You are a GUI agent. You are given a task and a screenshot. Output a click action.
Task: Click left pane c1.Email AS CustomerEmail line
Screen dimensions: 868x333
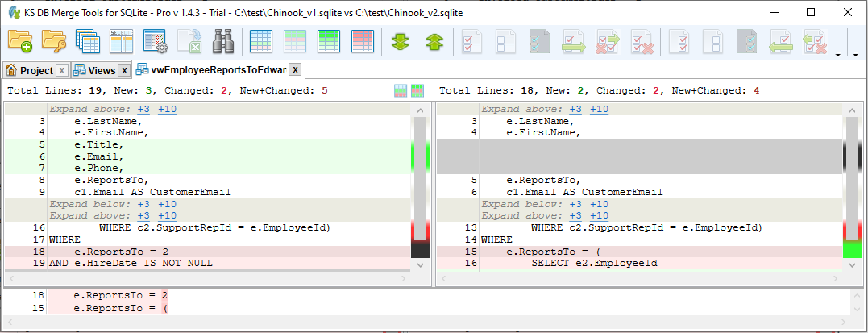(208, 192)
